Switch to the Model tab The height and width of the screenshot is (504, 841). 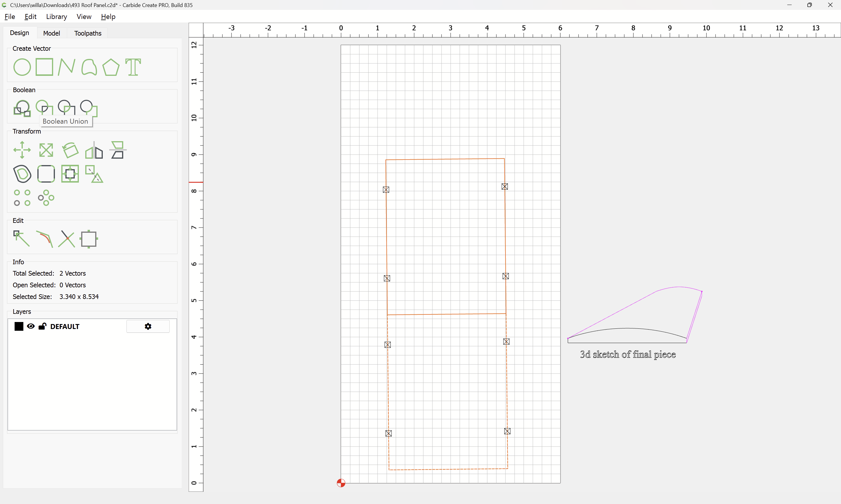51,33
